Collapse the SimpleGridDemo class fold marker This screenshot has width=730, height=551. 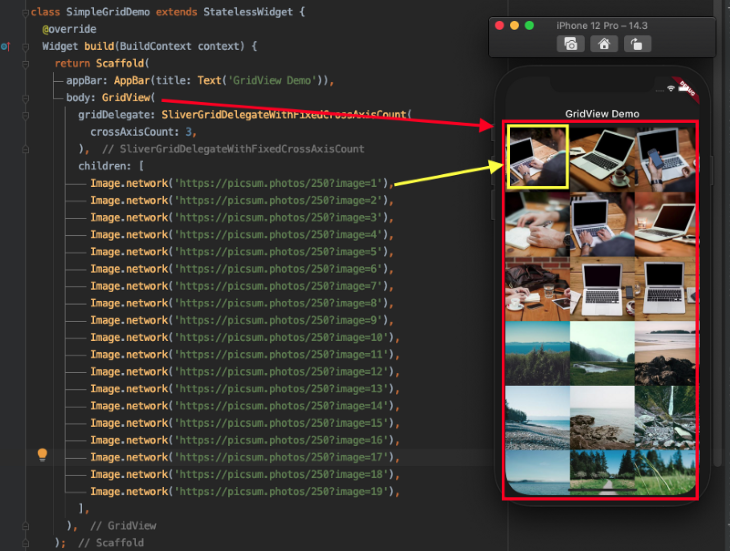point(26,12)
